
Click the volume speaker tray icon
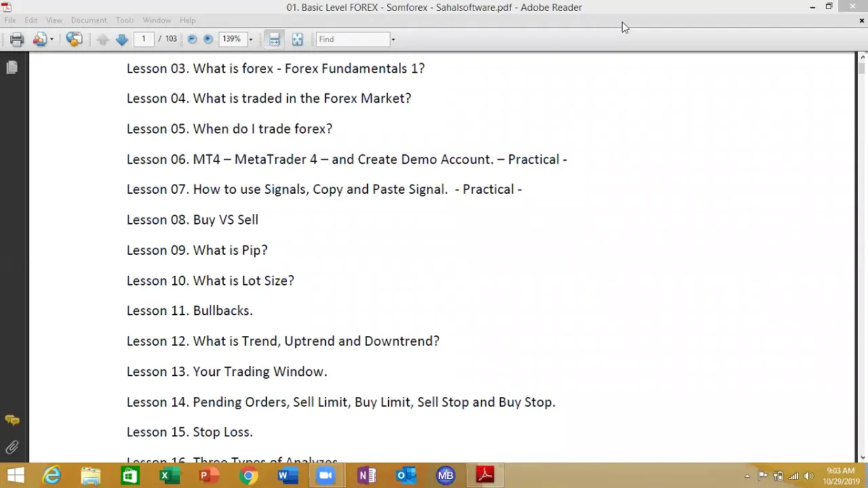pos(808,476)
